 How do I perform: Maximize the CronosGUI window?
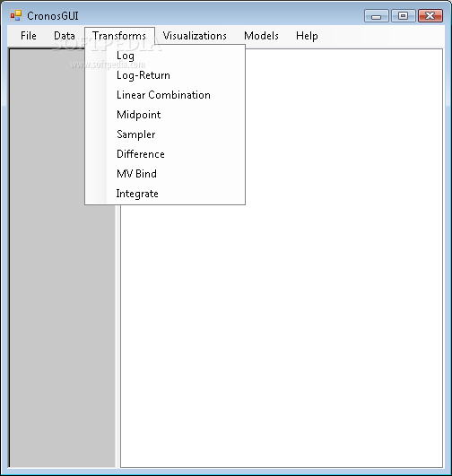click(404, 16)
